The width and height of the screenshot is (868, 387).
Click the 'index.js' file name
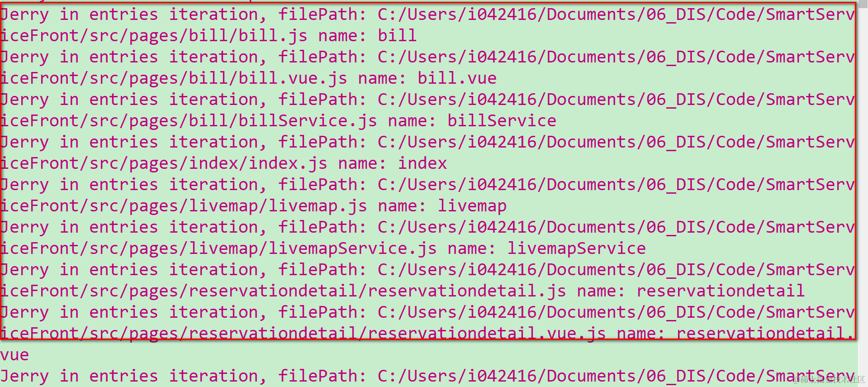coord(288,163)
